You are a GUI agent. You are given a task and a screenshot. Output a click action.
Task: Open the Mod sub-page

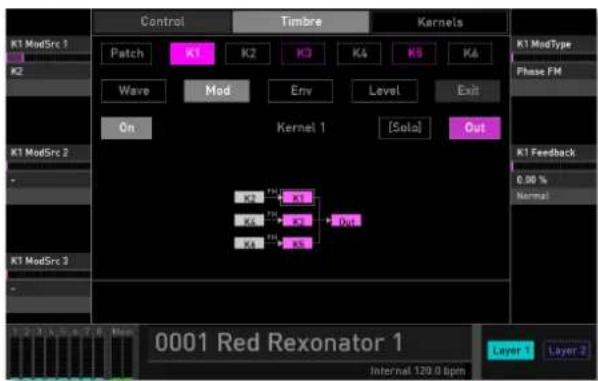pos(217,91)
